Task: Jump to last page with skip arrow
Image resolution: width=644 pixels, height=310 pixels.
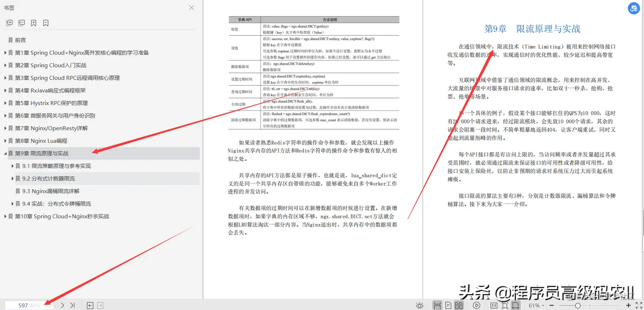Action: pyautogui.click(x=72, y=305)
